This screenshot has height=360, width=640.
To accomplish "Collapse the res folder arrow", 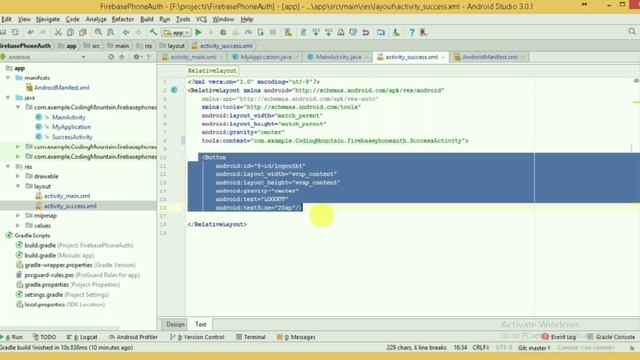I will [8, 167].
